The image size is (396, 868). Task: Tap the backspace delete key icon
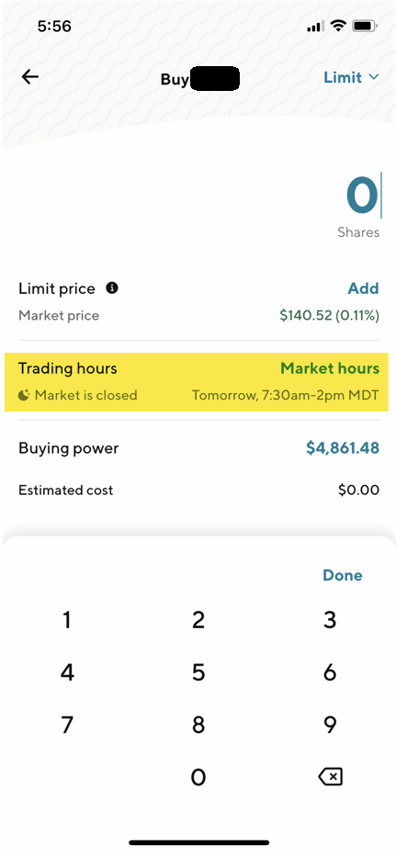[330, 777]
